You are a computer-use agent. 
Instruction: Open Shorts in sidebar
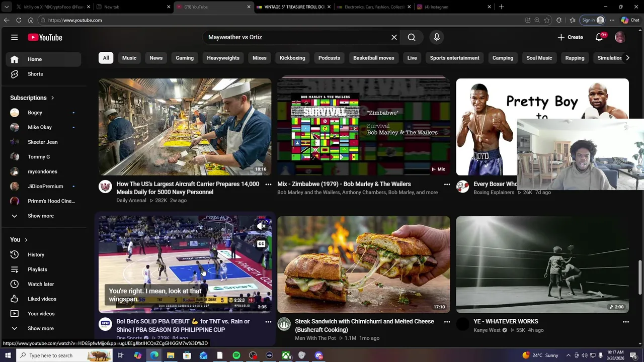coord(43,74)
